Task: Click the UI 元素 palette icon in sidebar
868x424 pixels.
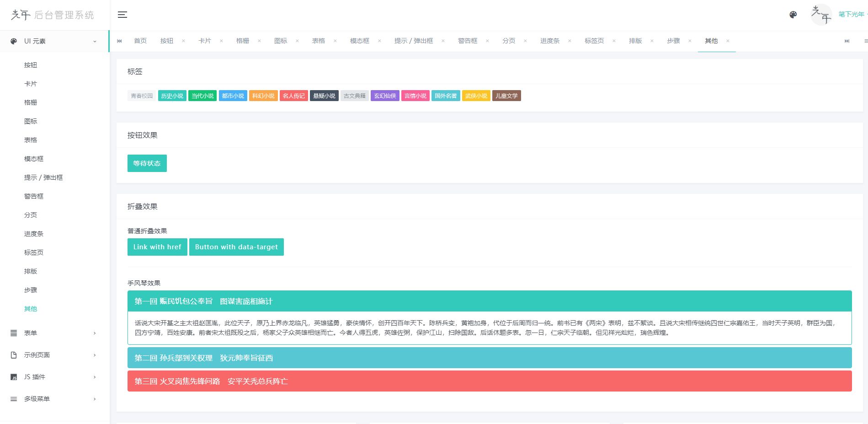Action: 14,41
